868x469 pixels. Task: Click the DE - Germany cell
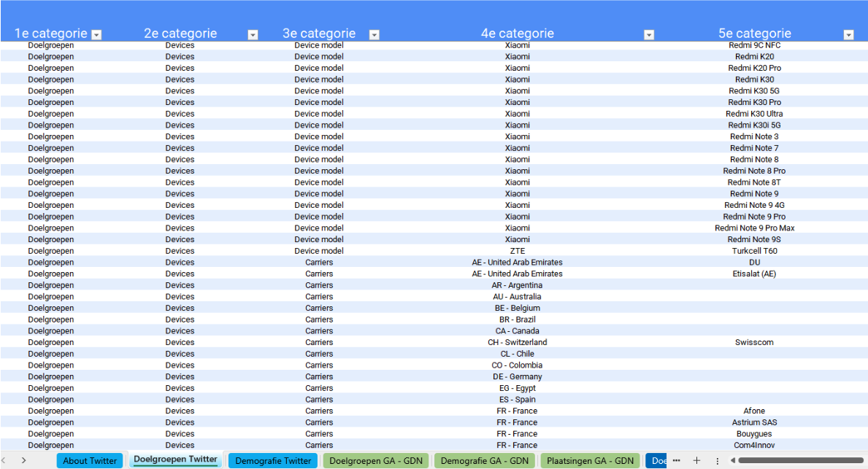(518, 376)
